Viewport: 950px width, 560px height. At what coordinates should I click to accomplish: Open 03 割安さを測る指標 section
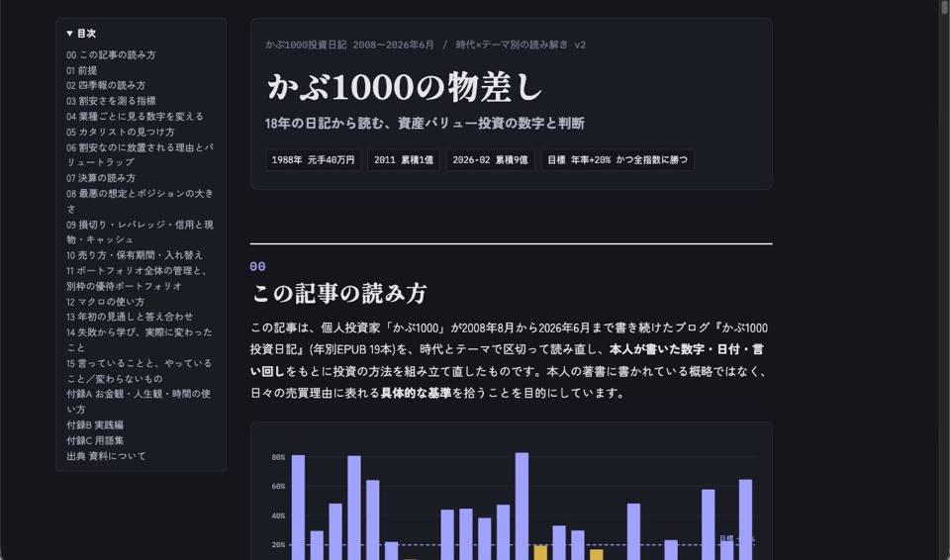[x=111, y=101]
